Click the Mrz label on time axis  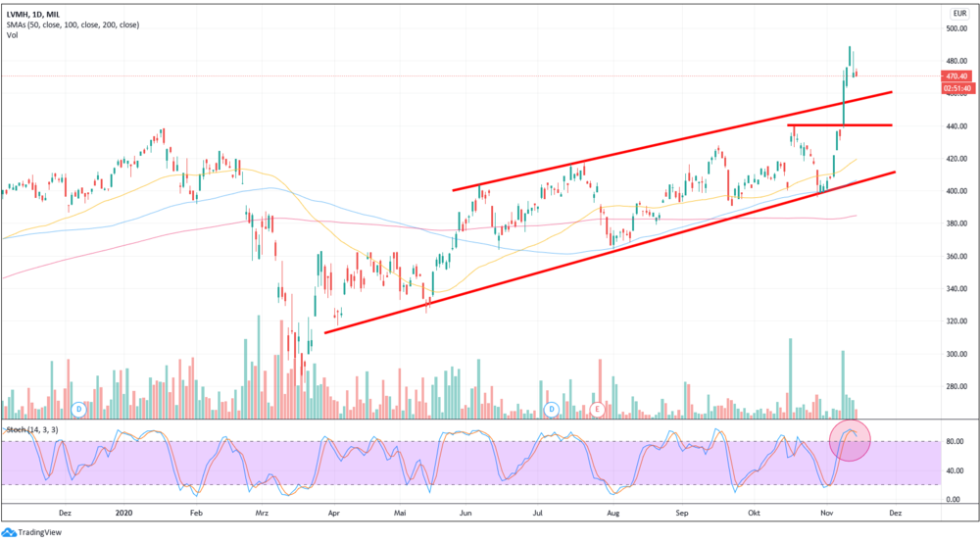point(262,513)
